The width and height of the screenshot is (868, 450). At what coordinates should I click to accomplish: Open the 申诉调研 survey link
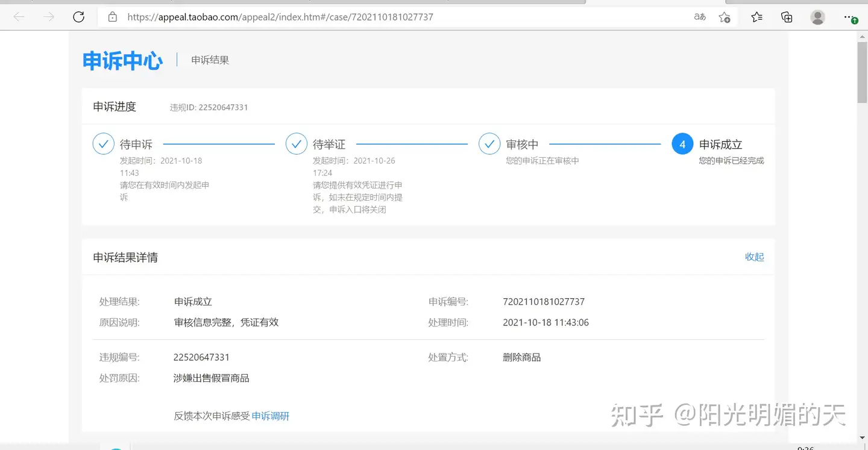click(271, 416)
